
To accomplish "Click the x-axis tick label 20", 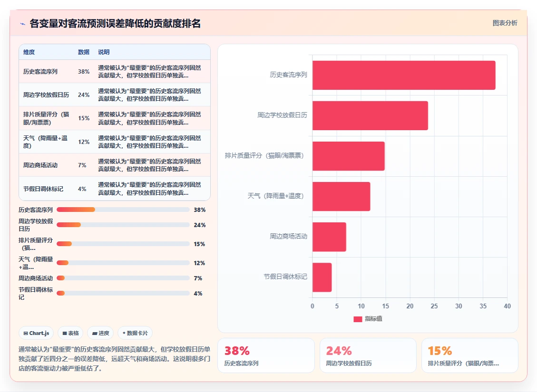I will tap(410, 306).
